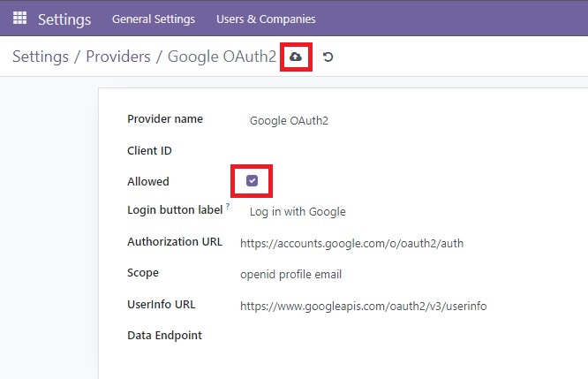This screenshot has height=379, width=588.
Task: Open the General Settings menu
Action: (x=154, y=19)
